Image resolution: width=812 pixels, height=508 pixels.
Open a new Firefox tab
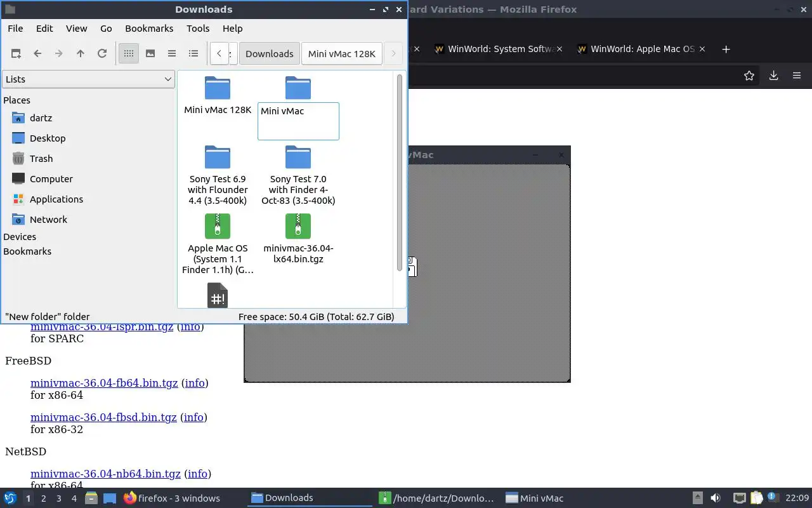(x=726, y=49)
